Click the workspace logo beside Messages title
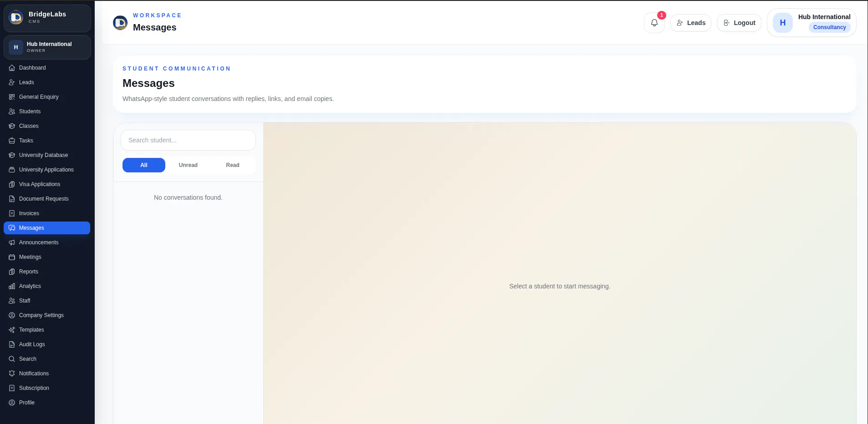This screenshot has height=424, width=868. 120,22
